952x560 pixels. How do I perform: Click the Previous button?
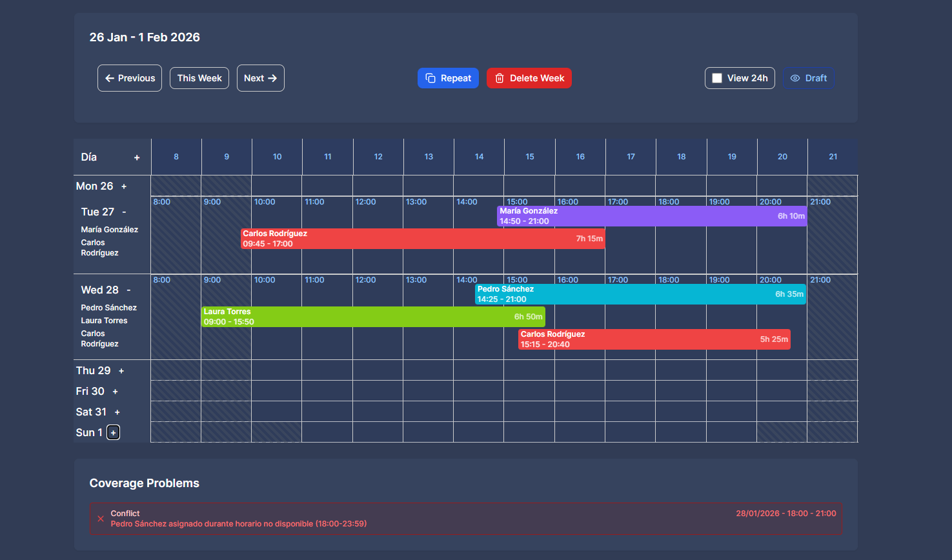[130, 77]
